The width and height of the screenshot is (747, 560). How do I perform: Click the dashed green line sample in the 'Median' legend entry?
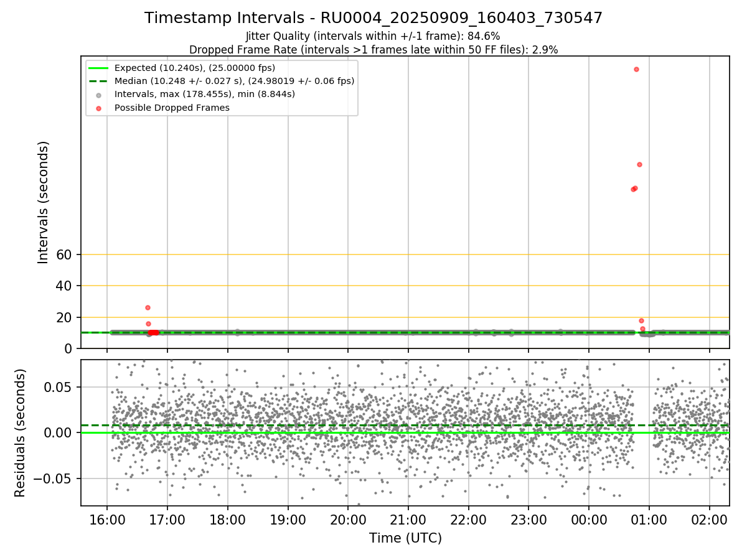(x=99, y=81)
